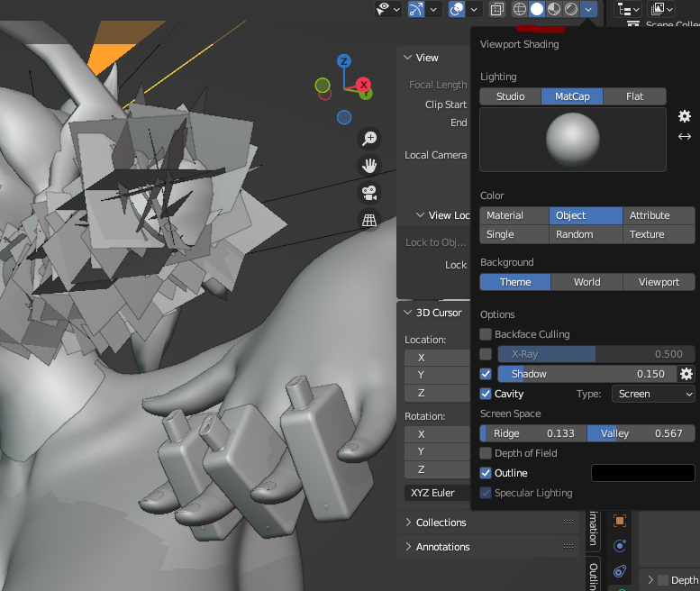Open the Cavity Type Screen dropdown
This screenshot has height=591, width=700.
pos(653,394)
